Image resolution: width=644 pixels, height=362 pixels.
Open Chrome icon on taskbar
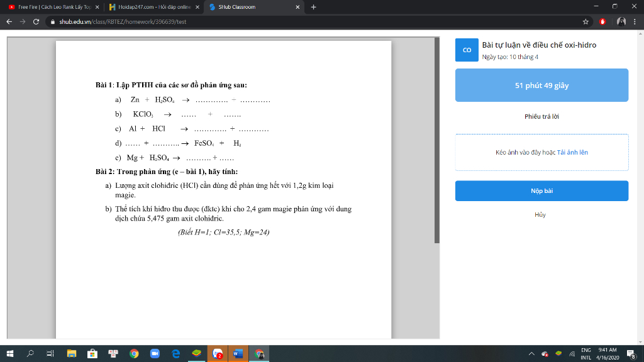[x=134, y=353]
